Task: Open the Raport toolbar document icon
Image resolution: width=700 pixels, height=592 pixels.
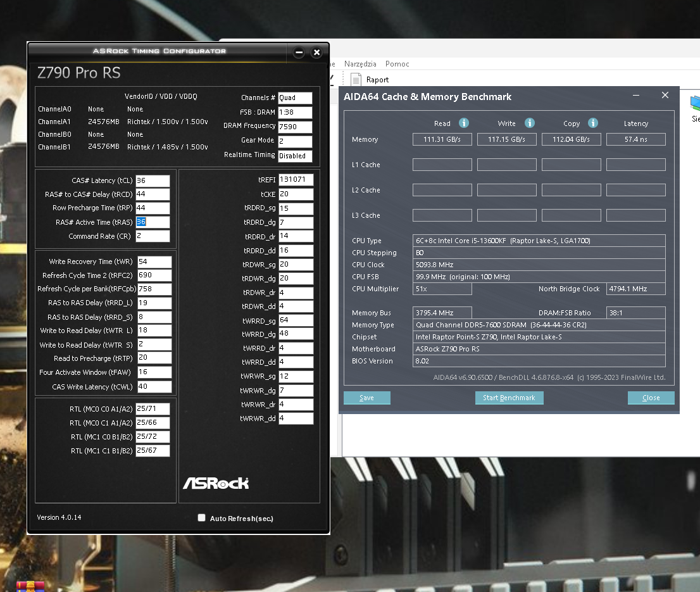Action: 356,79
